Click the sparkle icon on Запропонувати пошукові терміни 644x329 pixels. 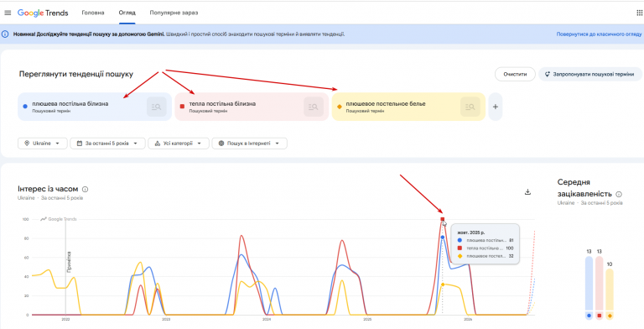547,75
